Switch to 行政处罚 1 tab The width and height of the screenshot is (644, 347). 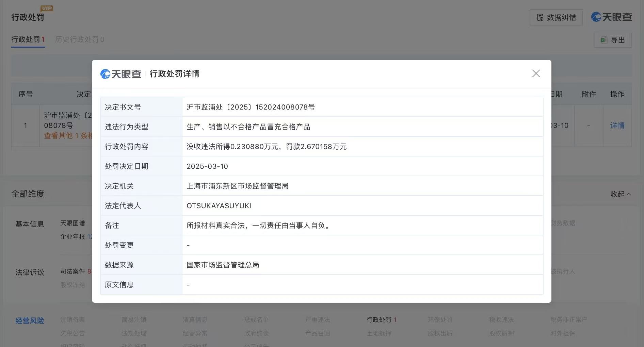[28, 39]
